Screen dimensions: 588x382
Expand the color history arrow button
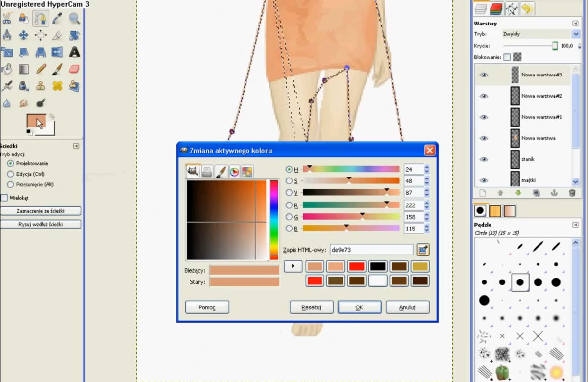point(293,266)
